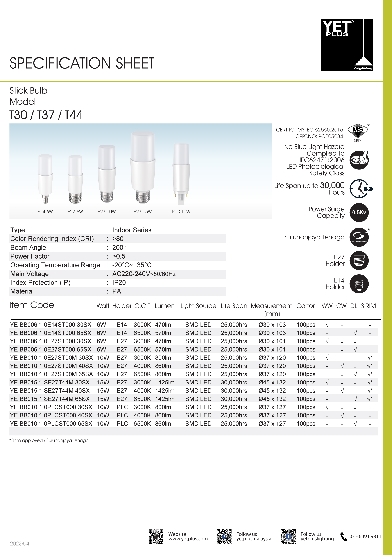Select row YE BB015 1 SE27T44M 30SX
This screenshot has width=392, height=555.
click(193, 382)
